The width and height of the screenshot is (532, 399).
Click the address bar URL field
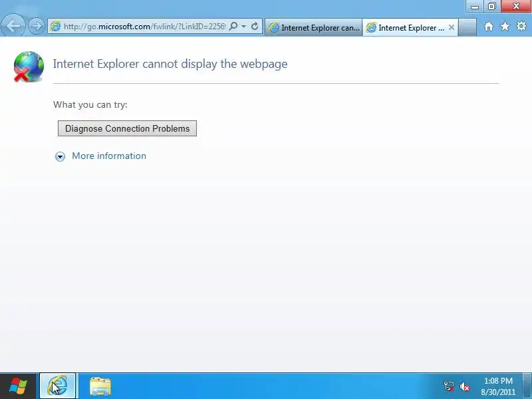click(x=144, y=26)
